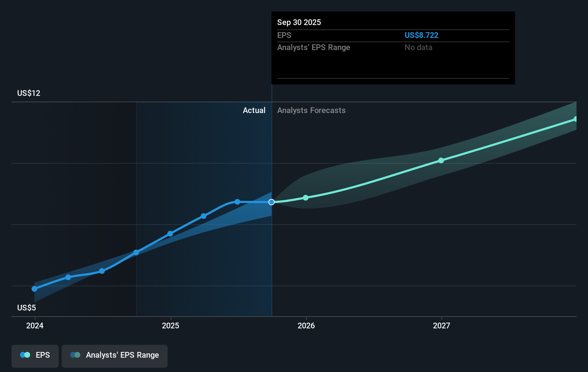The height and width of the screenshot is (372, 588).
Task: Toggle the EPS legend series
Action: point(35,355)
